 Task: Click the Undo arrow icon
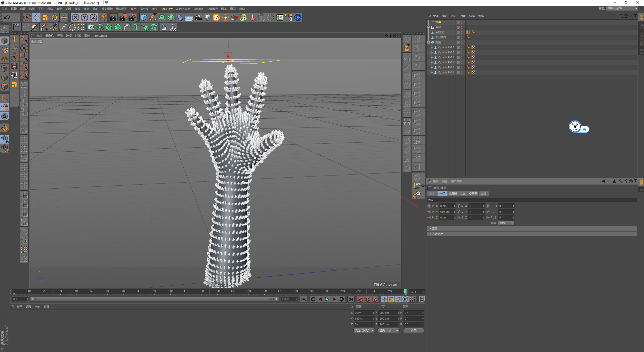point(7,17)
